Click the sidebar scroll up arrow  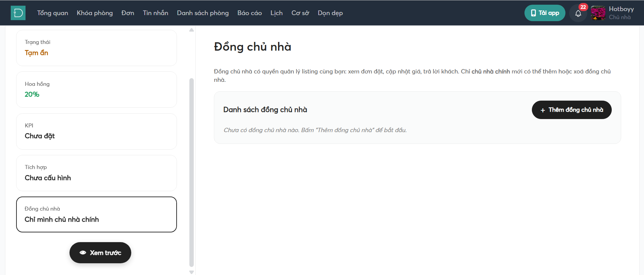pyautogui.click(x=191, y=30)
